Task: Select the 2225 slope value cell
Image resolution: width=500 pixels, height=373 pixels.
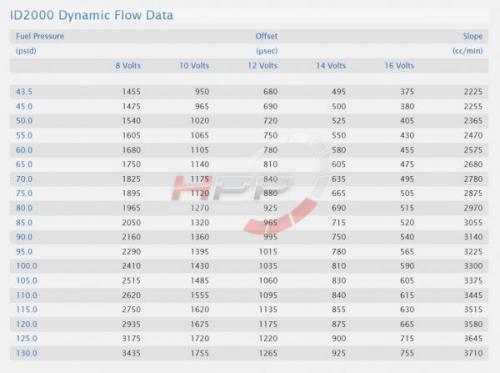Action: pyautogui.click(x=473, y=92)
